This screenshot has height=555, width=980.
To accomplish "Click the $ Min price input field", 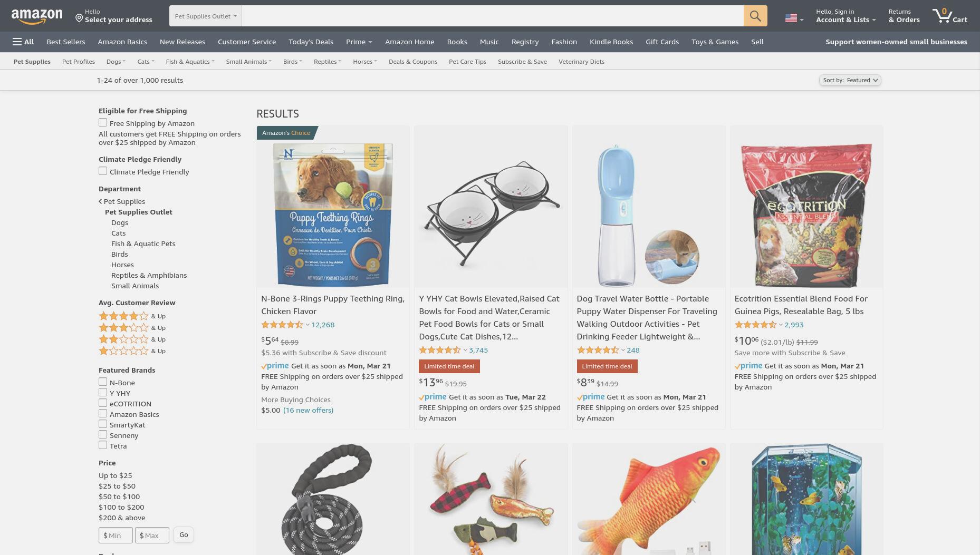I will click(x=116, y=535).
